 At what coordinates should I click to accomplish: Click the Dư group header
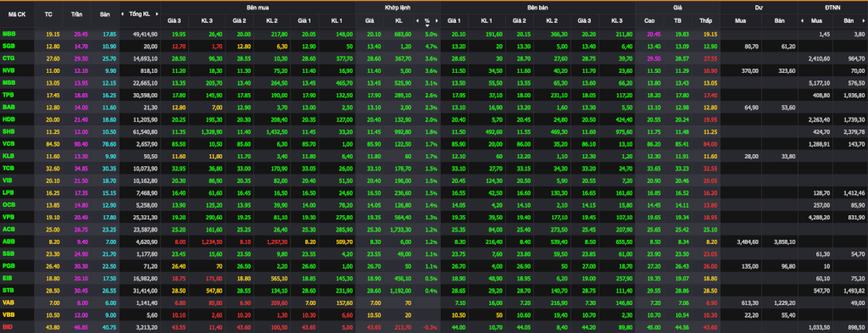[759, 8]
